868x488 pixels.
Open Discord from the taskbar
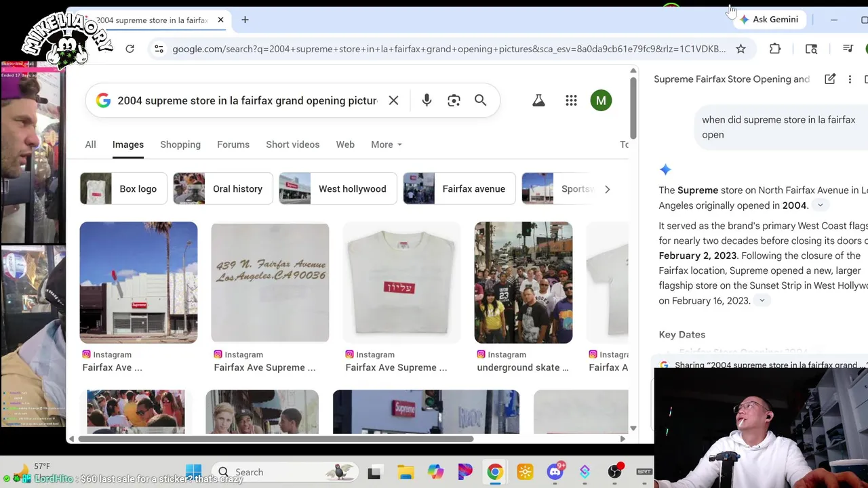[x=555, y=472]
